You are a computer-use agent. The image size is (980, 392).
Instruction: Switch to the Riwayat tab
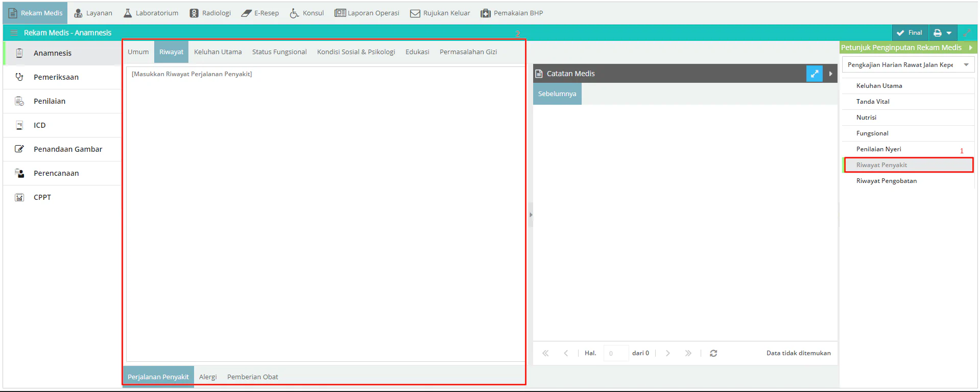(171, 52)
